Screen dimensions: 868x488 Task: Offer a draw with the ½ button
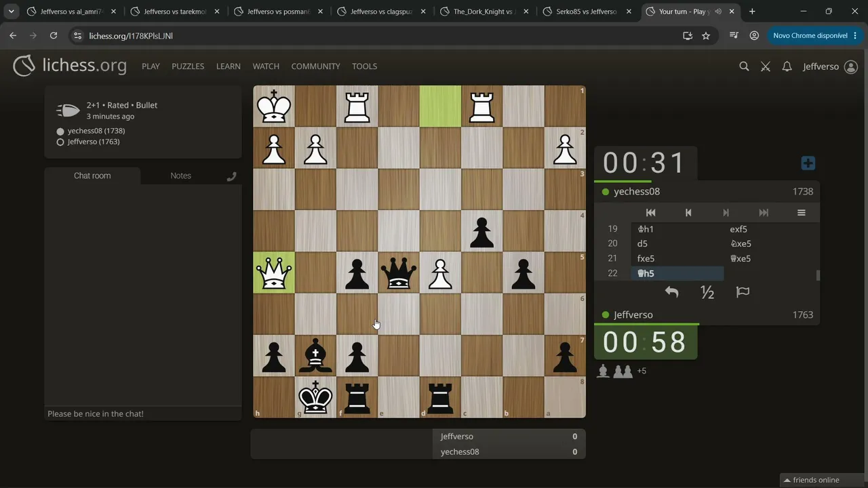[x=707, y=292]
